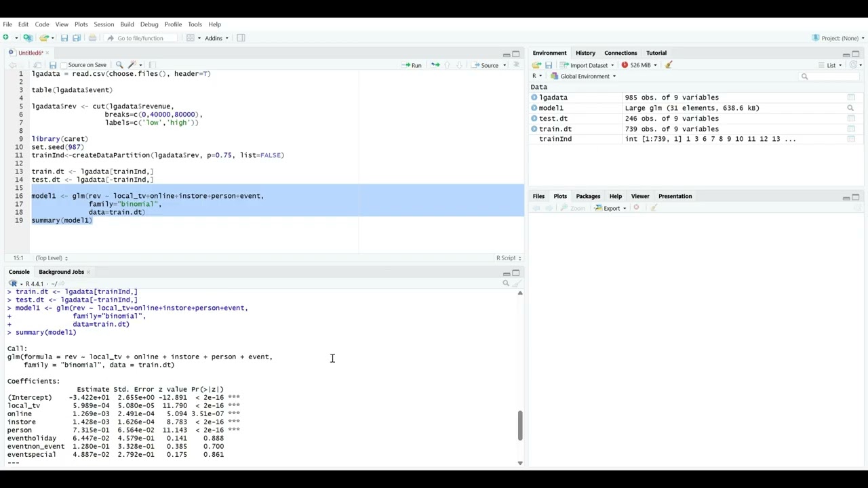Screen dimensions: 868x488
Task: Remove current plot red icon
Action: [636, 208]
